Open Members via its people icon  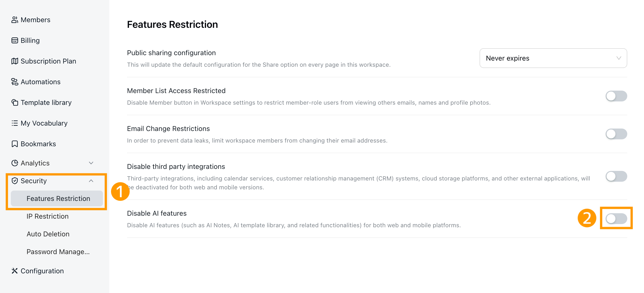[15, 20]
